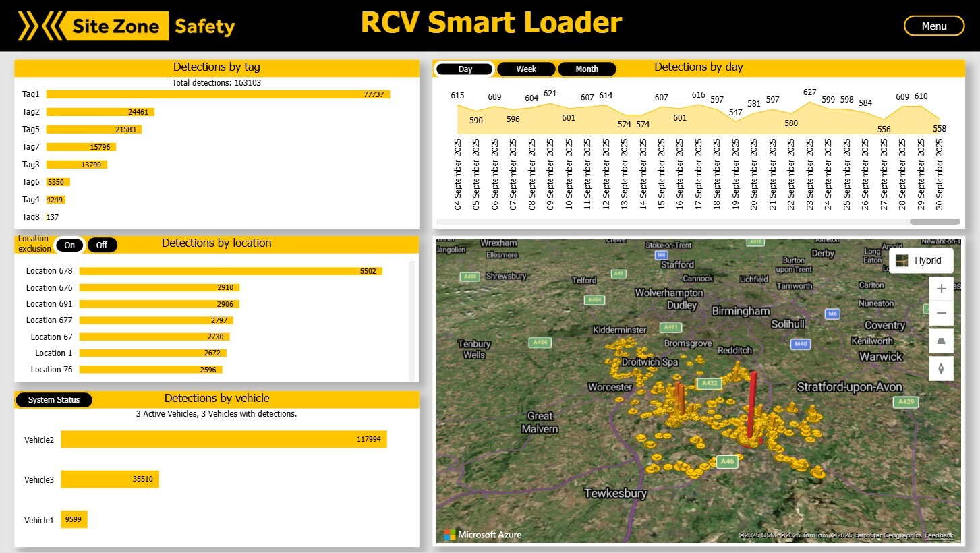Click the locations list vertical scrollbar
This screenshot has width=980, height=553.
point(411,317)
